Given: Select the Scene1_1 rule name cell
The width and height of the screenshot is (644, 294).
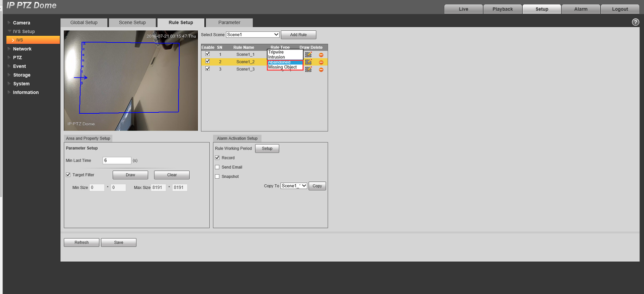Looking at the screenshot, I should point(245,54).
